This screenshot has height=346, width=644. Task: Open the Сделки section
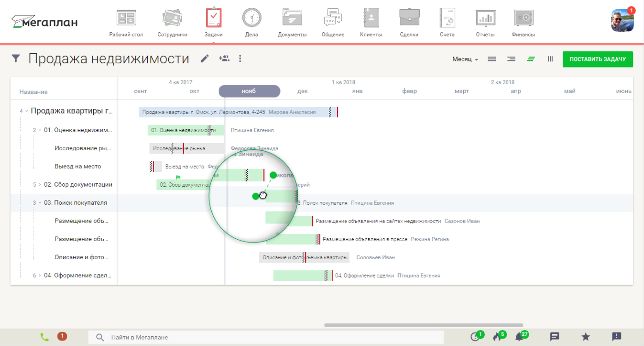click(409, 23)
